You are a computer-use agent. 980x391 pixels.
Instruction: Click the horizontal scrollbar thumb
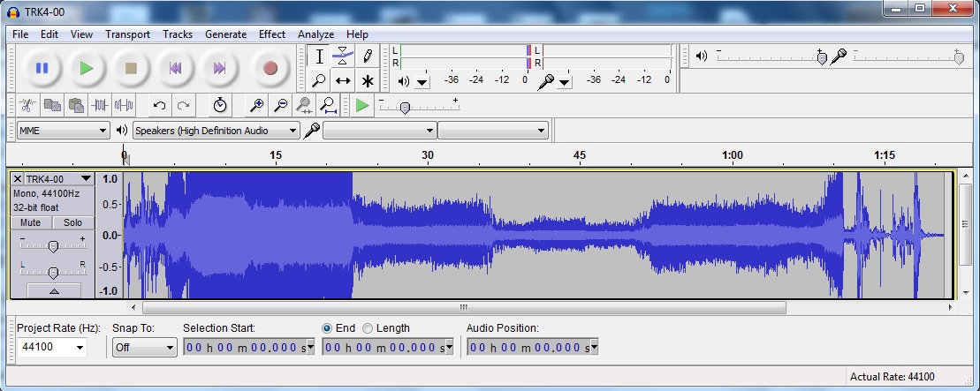(464, 307)
